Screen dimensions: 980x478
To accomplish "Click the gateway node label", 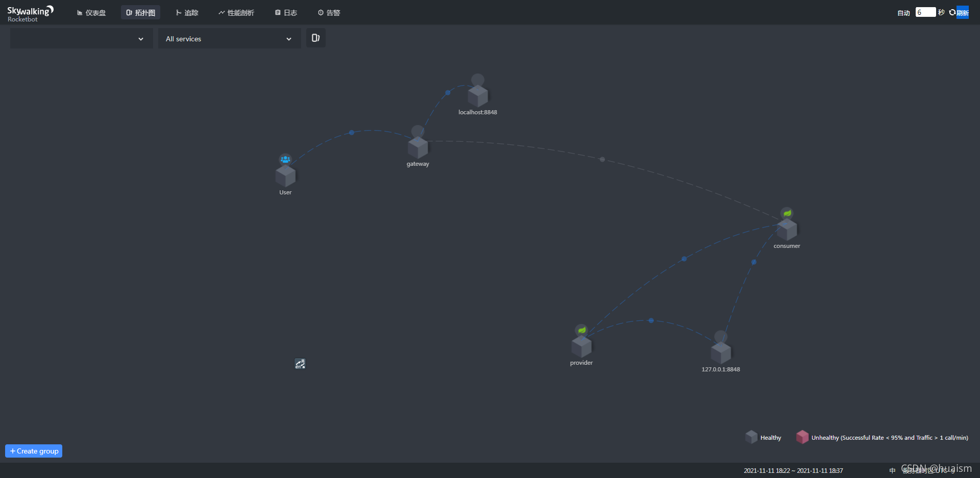I will point(418,164).
